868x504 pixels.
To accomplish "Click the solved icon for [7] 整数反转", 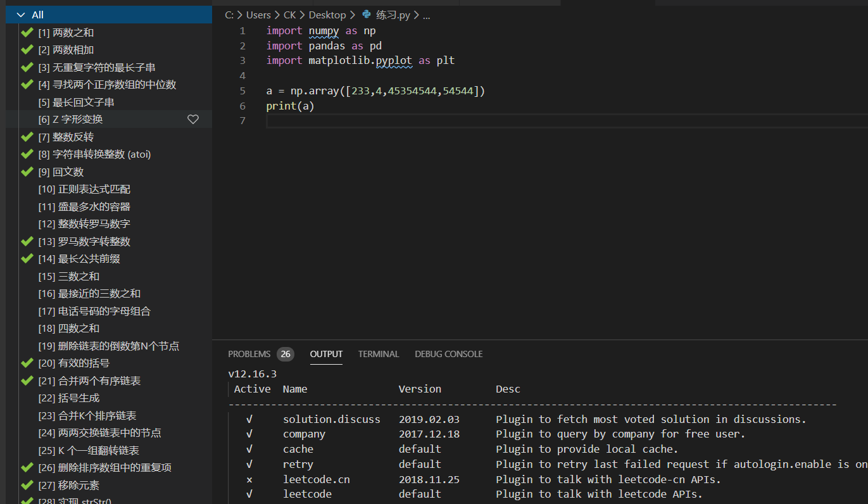I will [27, 136].
